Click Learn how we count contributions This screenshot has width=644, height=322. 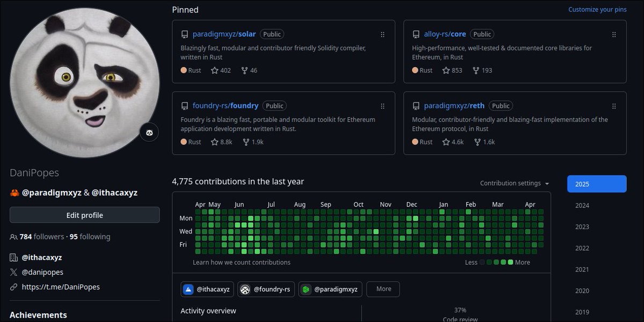point(241,262)
